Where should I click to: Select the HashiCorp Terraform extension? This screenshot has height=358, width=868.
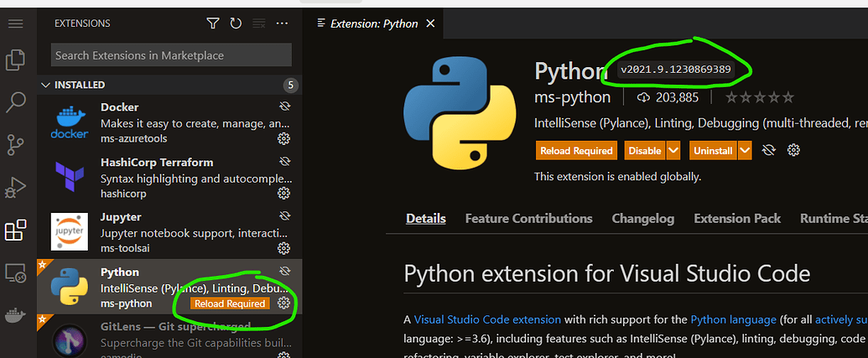tap(169, 177)
